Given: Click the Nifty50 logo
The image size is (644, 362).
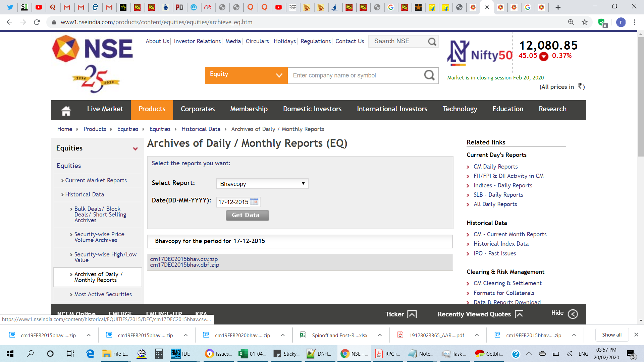Looking at the screenshot, I should tap(480, 53).
